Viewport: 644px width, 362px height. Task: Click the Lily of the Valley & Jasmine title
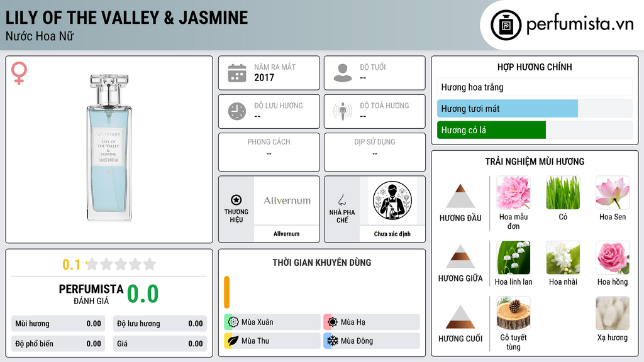point(126,18)
